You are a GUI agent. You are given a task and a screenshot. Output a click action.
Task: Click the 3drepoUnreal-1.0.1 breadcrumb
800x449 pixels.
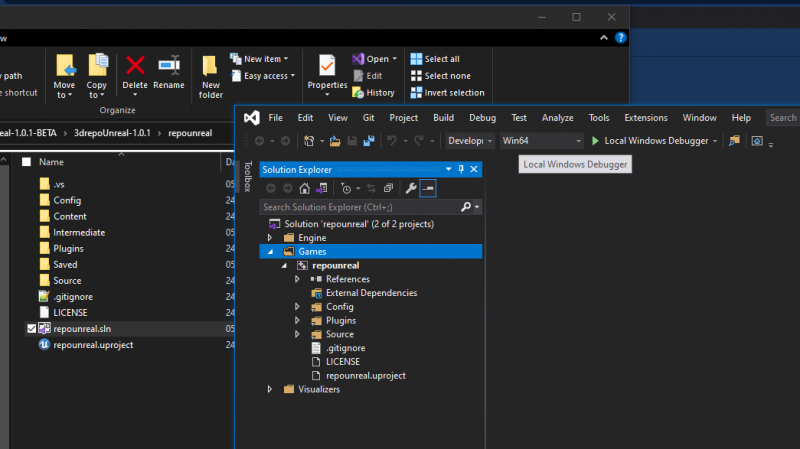pos(112,133)
